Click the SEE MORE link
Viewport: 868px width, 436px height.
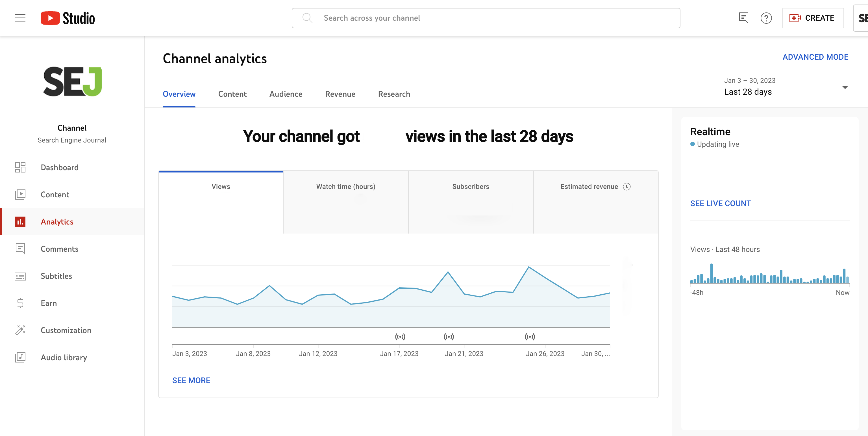[x=192, y=380]
